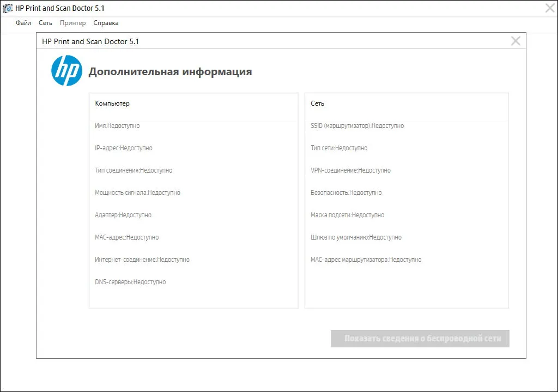Click the DNS-серверы entry
Viewport: 558px width, 392px height.
[130, 282]
